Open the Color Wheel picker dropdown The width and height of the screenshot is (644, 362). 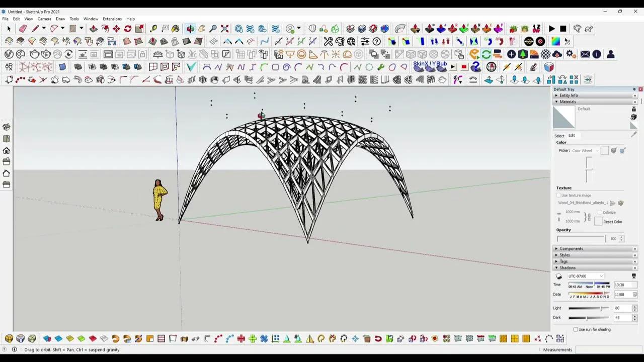coord(598,150)
